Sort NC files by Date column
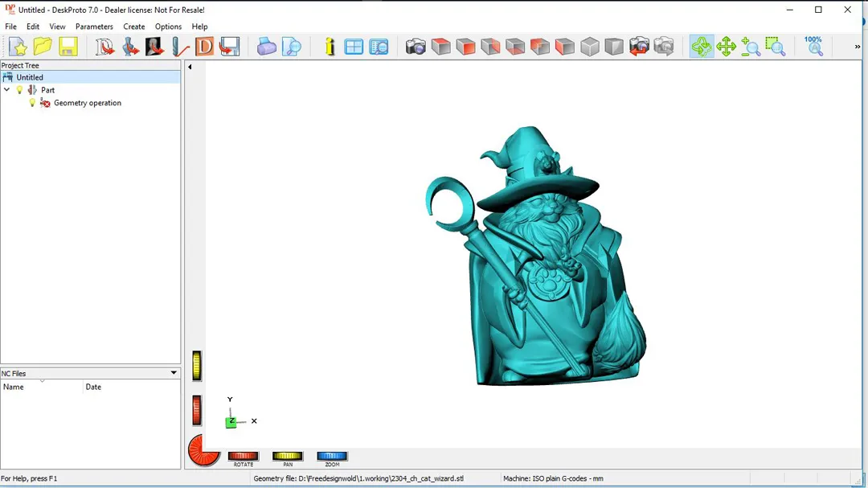 [x=132, y=387]
